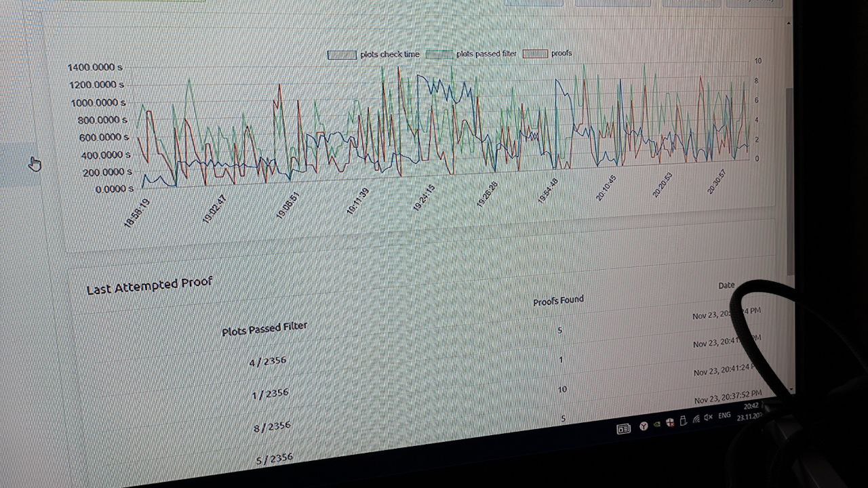This screenshot has height=488, width=868.
Task: Click the 600.0000 s y-axis label
Action: 102,138
